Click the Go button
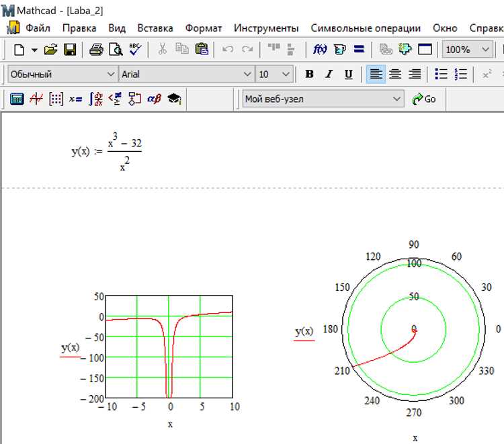This screenshot has width=504, height=444. click(x=424, y=99)
